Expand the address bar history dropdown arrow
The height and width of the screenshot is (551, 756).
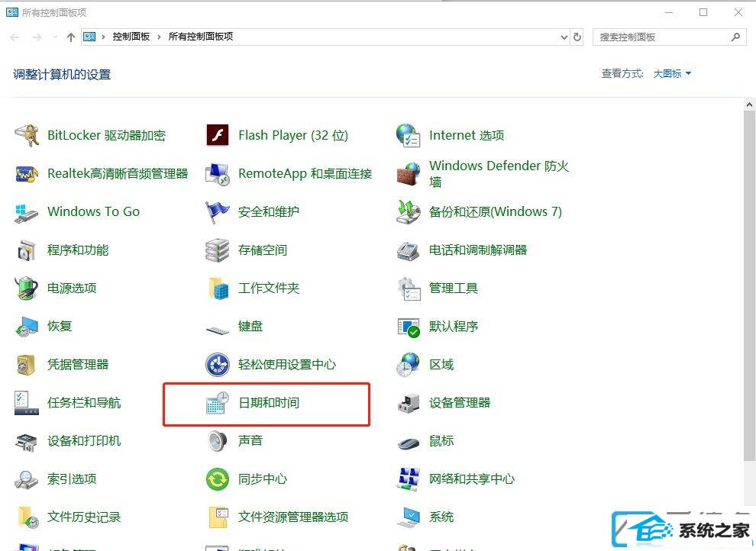[564, 37]
